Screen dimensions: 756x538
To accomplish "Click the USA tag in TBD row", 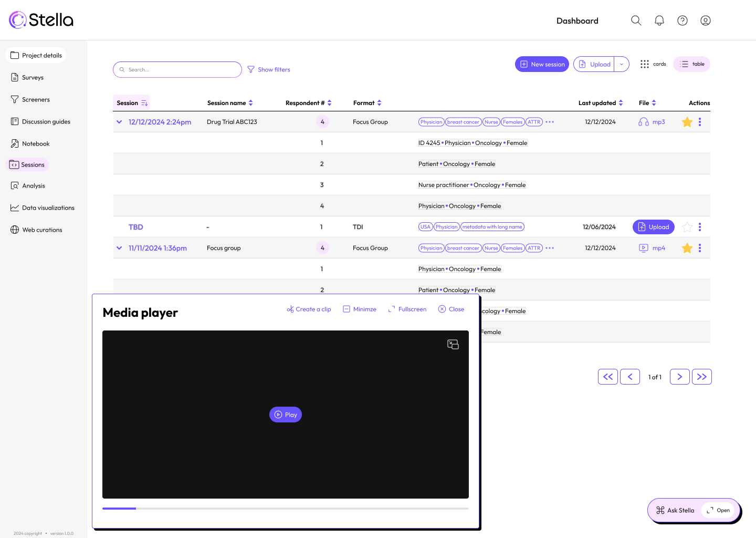I will tap(425, 227).
